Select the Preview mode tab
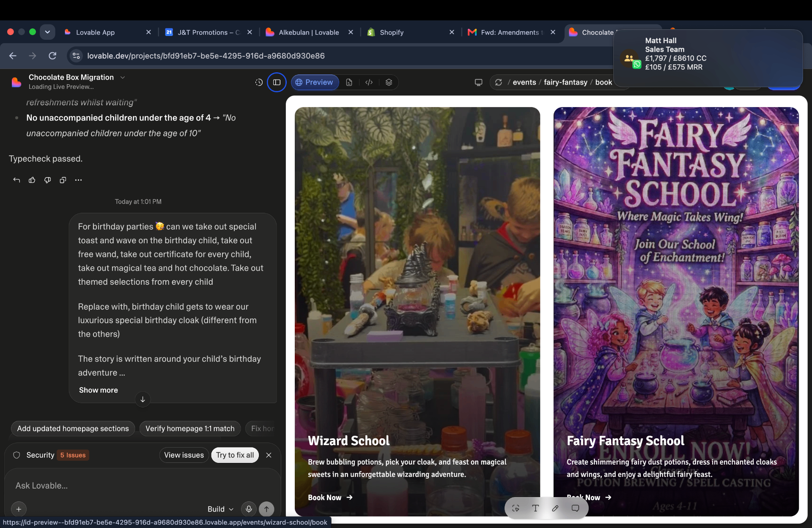This screenshot has width=812, height=528. [315, 82]
